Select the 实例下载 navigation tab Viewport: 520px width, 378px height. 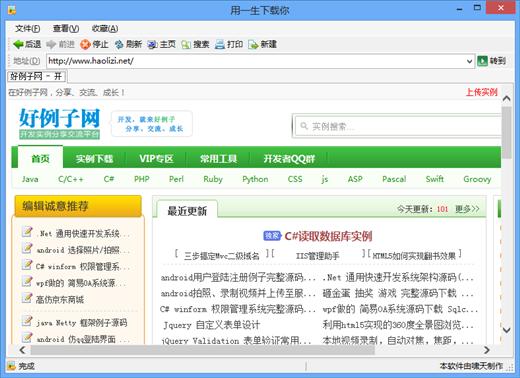pyautogui.click(x=94, y=159)
